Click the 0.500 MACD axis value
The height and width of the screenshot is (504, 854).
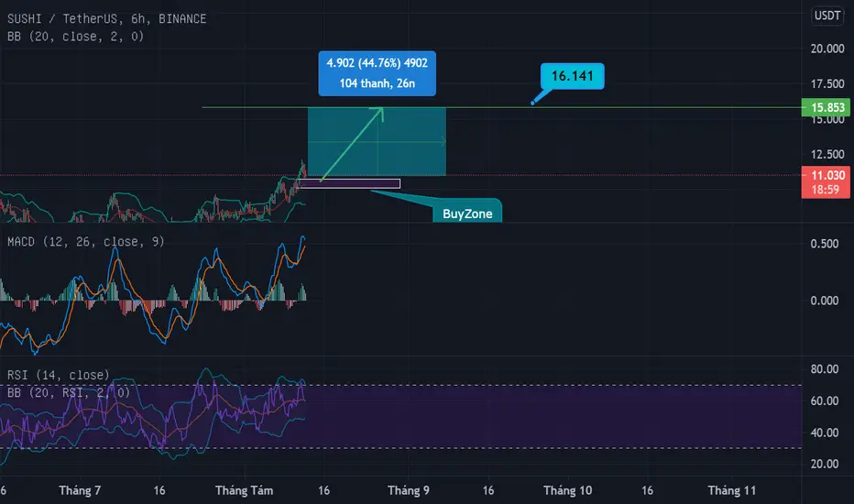click(x=824, y=244)
